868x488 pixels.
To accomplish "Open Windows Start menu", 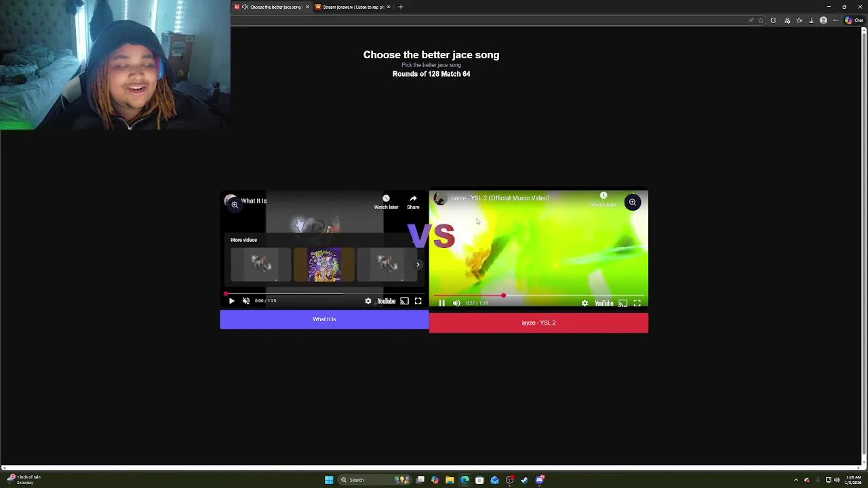I will [329, 480].
